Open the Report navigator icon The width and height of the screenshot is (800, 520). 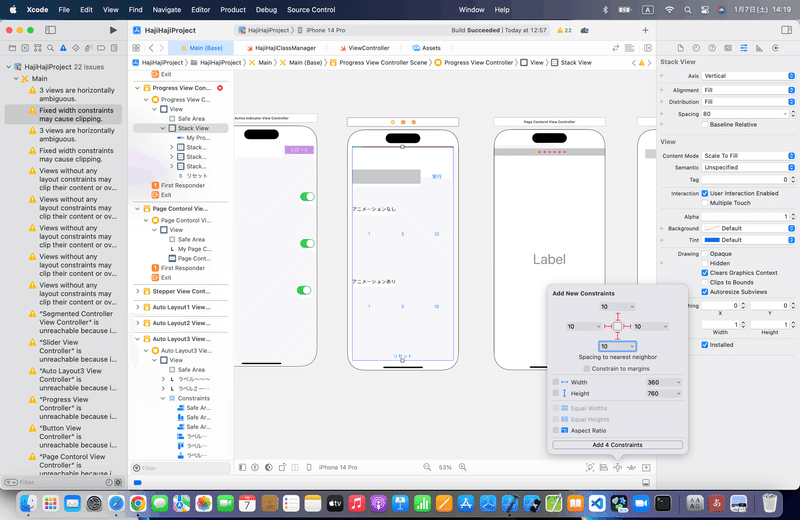tap(114, 48)
